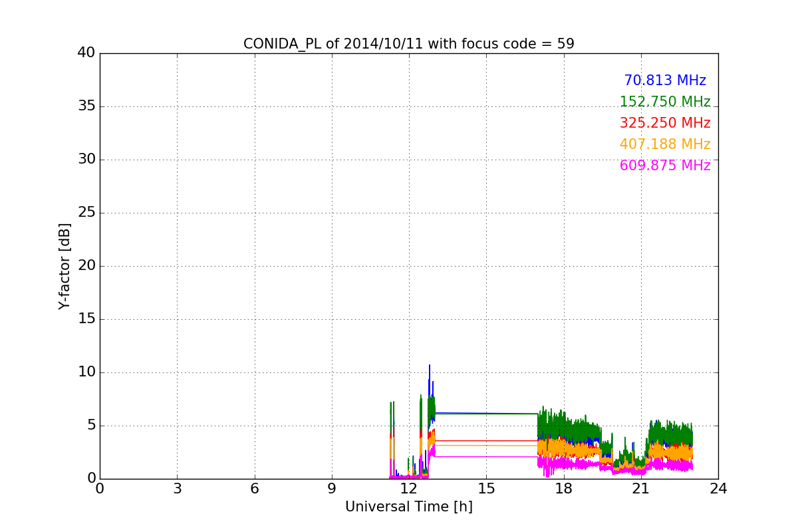Click the y-axis tick value 25
798x532 pixels.
86,212
